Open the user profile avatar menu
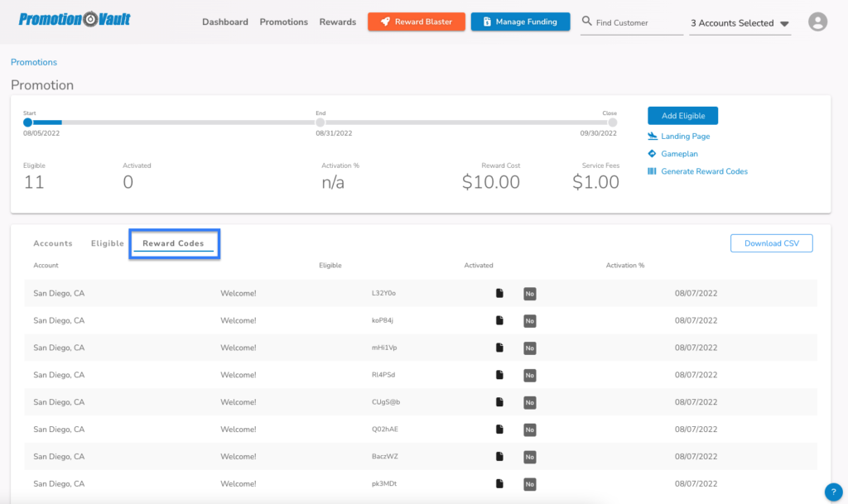 pos(817,22)
